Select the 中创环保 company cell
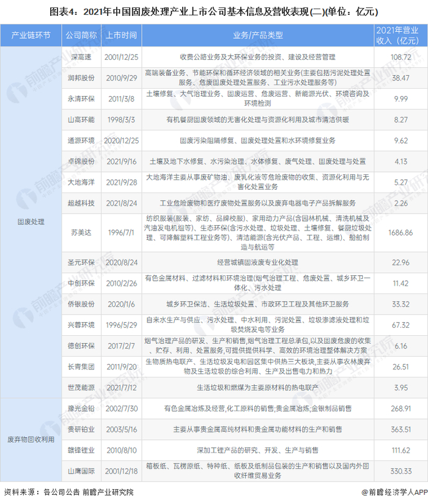 click(x=81, y=284)
